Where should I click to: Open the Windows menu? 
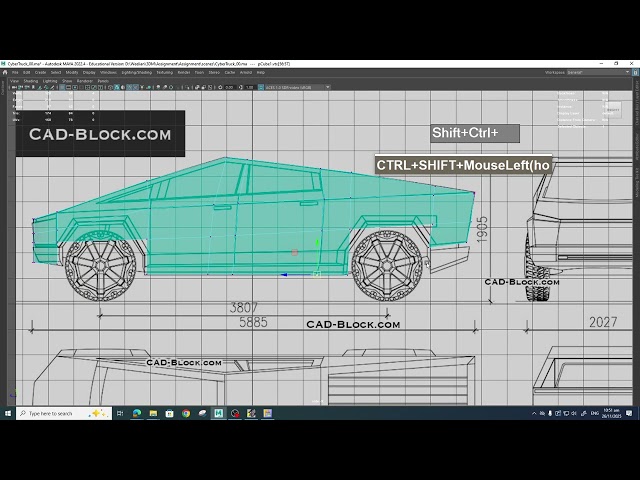coord(109,72)
